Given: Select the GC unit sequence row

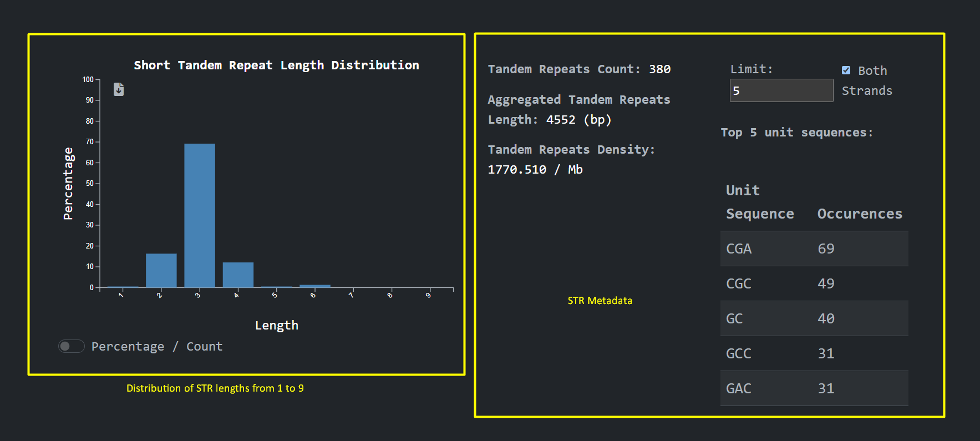Looking at the screenshot, I should tap(814, 318).
